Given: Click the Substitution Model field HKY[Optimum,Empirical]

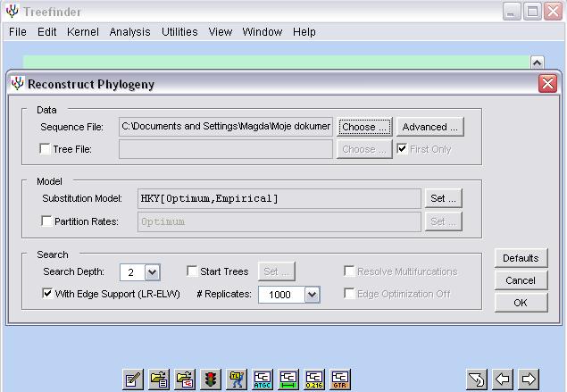Looking at the screenshot, I should point(279,198).
